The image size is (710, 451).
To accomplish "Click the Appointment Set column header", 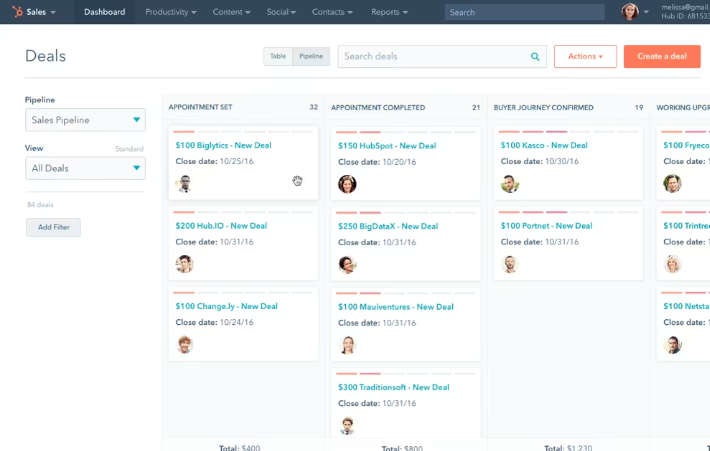I will [x=200, y=107].
